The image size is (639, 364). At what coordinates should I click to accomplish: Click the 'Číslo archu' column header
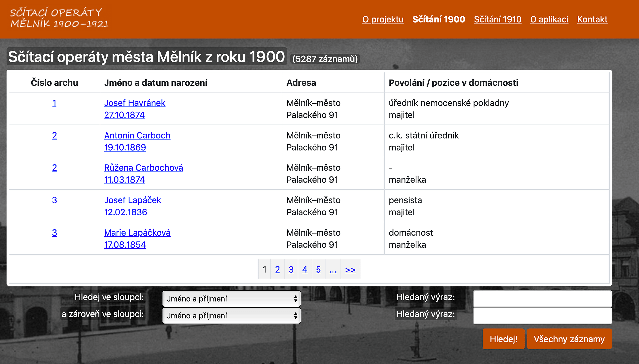pyautogui.click(x=54, y=83)
